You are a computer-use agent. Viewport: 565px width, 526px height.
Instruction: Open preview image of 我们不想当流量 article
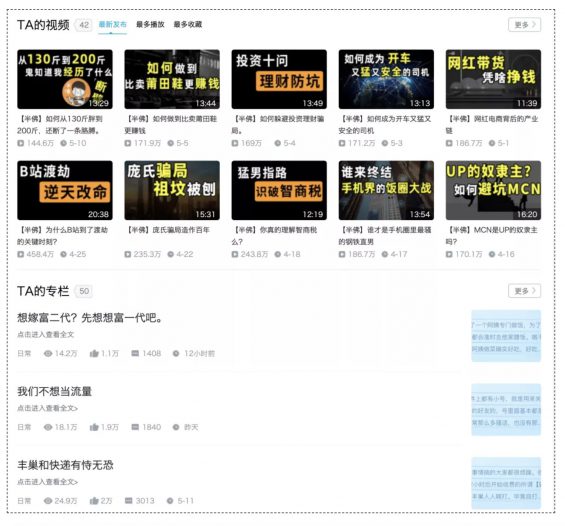[x=506, y=410]
